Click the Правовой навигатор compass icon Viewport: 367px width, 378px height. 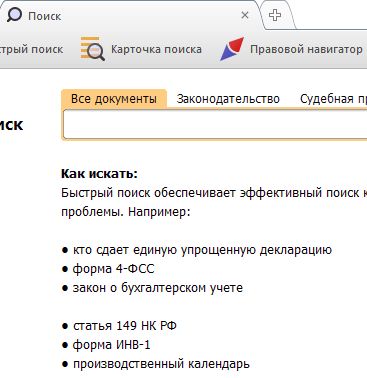[x=232, y=49]
